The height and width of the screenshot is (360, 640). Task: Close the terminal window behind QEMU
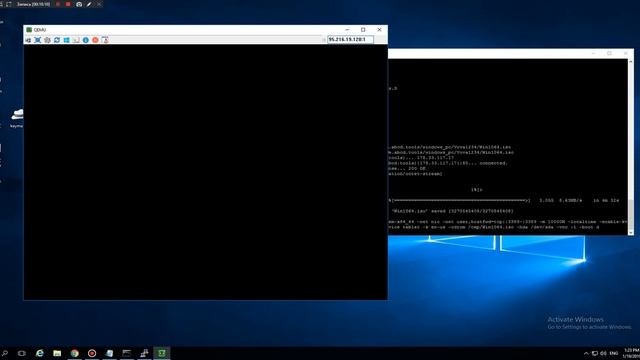(625, 53)
